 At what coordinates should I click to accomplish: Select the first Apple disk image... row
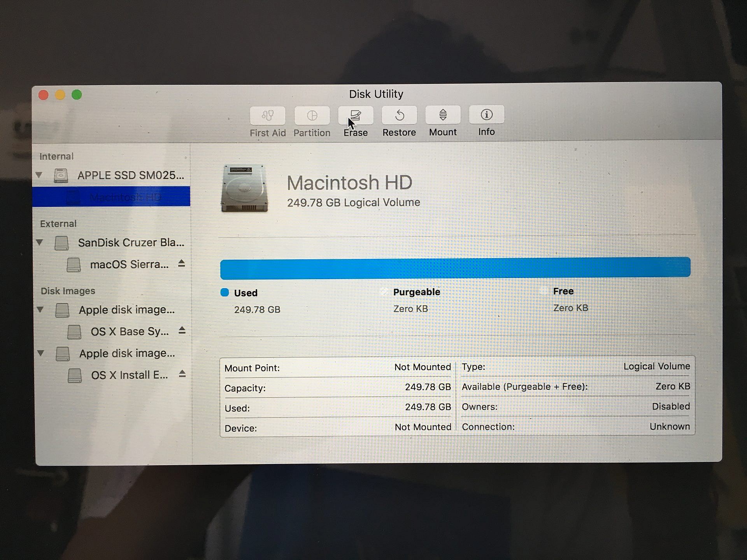pos(112,310)
